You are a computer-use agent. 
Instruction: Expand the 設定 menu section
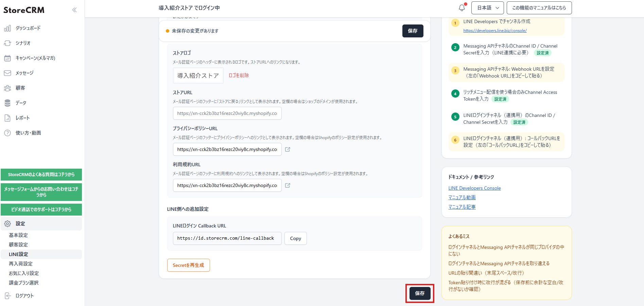[20, 224]
